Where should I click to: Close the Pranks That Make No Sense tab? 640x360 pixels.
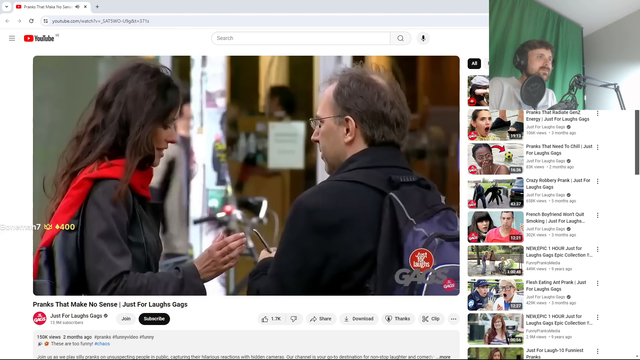click(x=85, y=7)
